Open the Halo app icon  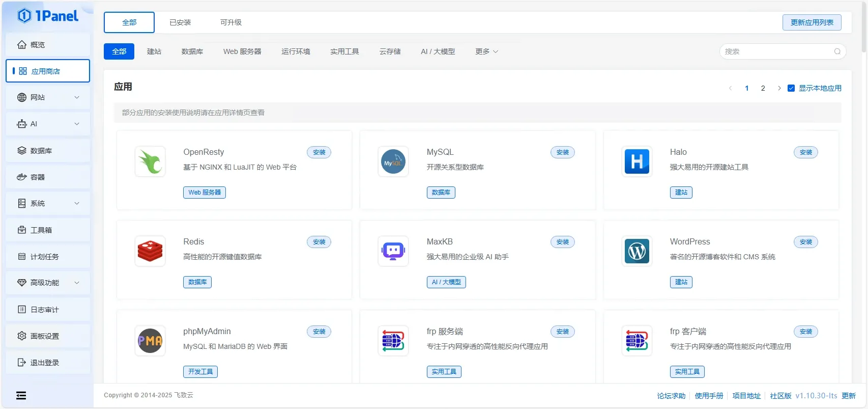coord(637,161)
